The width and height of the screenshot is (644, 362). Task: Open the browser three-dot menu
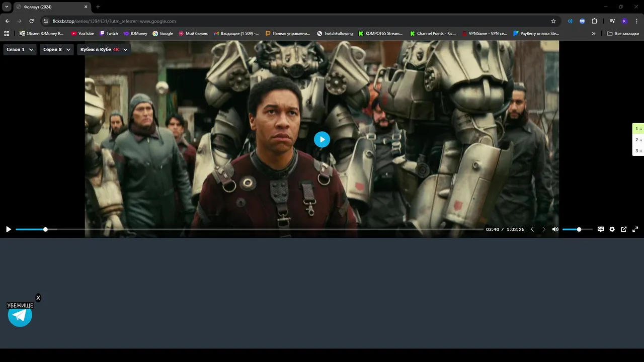tap(636, 21)
